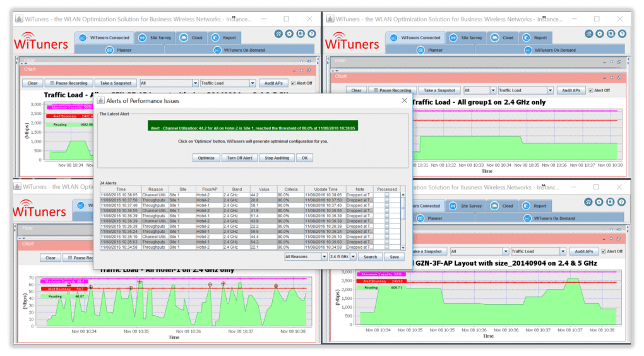Minimize the Floor panel in top-right window

point(604,62)
